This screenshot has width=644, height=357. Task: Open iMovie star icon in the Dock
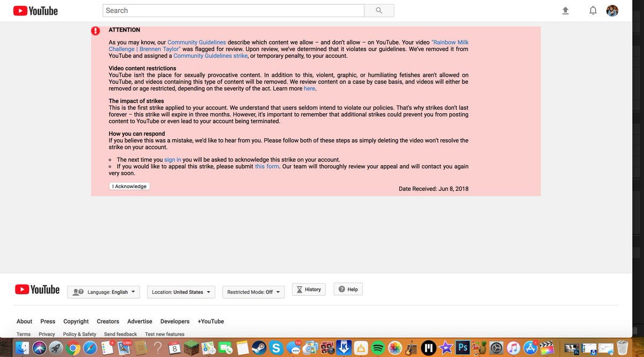tap(445, 348)
